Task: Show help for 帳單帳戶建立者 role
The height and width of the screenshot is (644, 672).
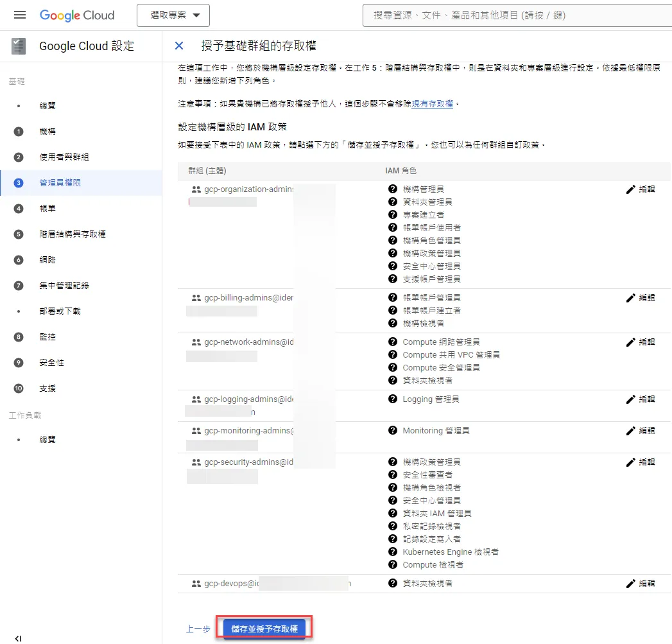Action: pyautogui.click(x=393, y=310)
